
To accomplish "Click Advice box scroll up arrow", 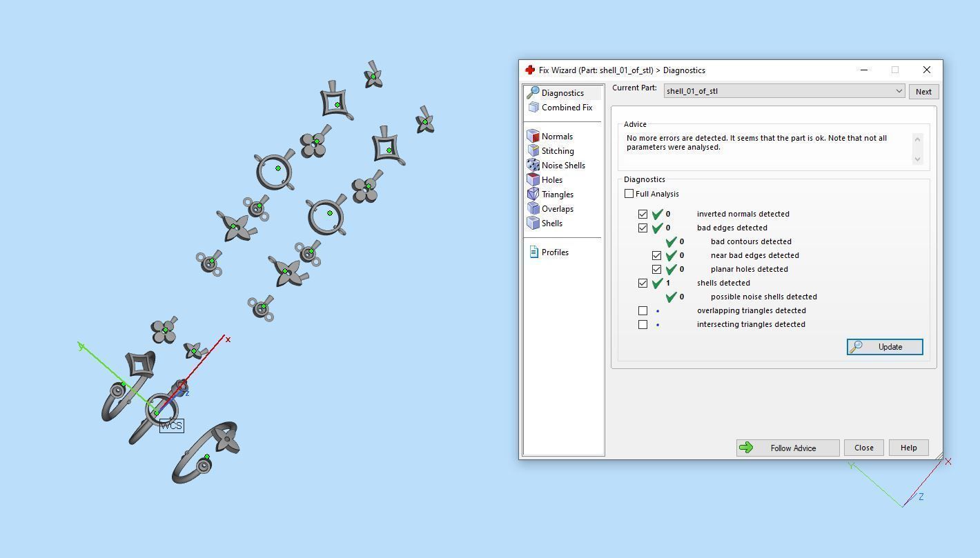I will coord(917,139).
